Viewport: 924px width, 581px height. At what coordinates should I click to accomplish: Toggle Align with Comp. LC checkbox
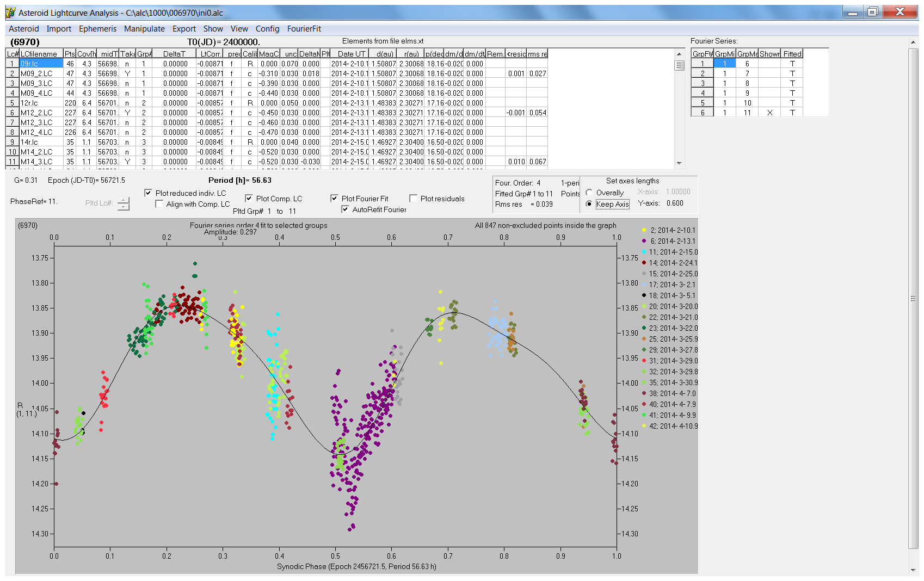click(x=159, y=204)
